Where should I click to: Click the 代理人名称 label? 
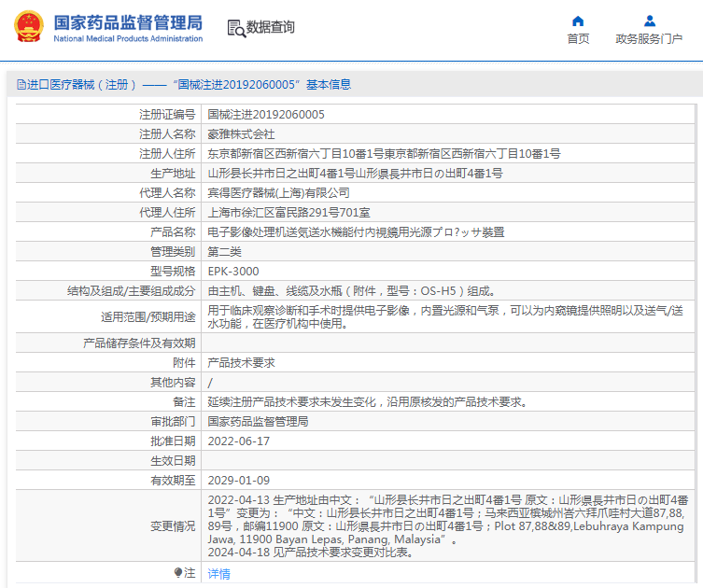pyautogui.click(x=167, y=192)
